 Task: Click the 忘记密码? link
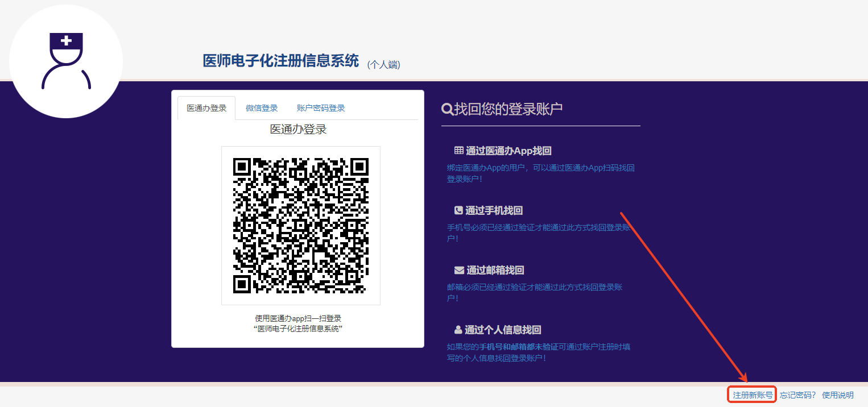pyautogui.click(x=797, y=395)
